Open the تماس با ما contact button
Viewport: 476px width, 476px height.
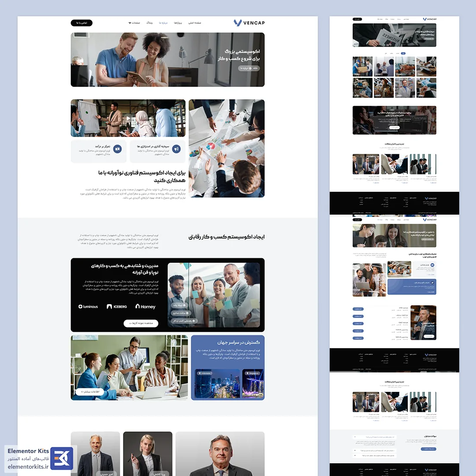click(82, 23)
